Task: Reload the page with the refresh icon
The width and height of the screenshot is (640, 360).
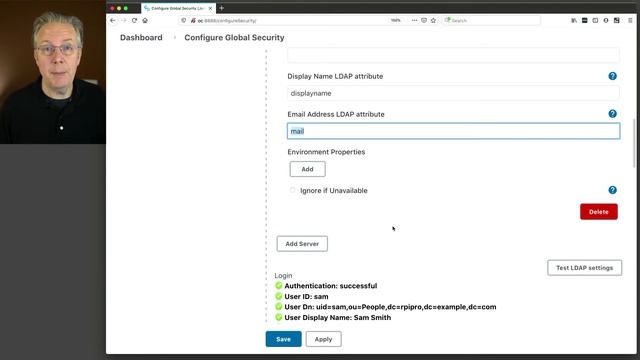Action: pyautogui.click(x=134, y=20)
